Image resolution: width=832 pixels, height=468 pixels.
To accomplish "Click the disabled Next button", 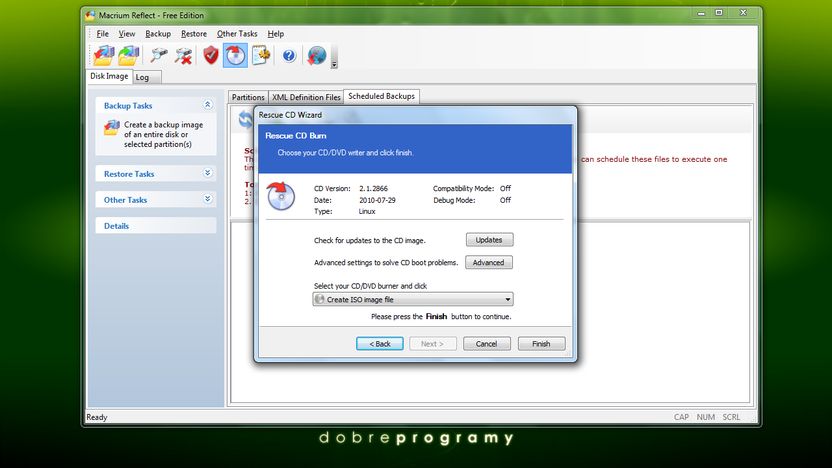I will pos(432,344).
